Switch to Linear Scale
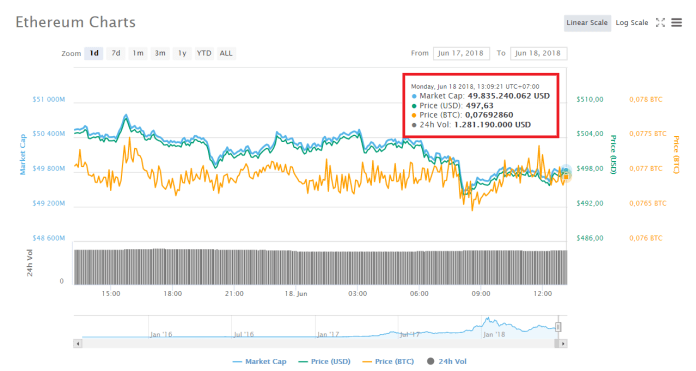Image resolution: width=696 pixels, height=371 pixels. [587, 23]
